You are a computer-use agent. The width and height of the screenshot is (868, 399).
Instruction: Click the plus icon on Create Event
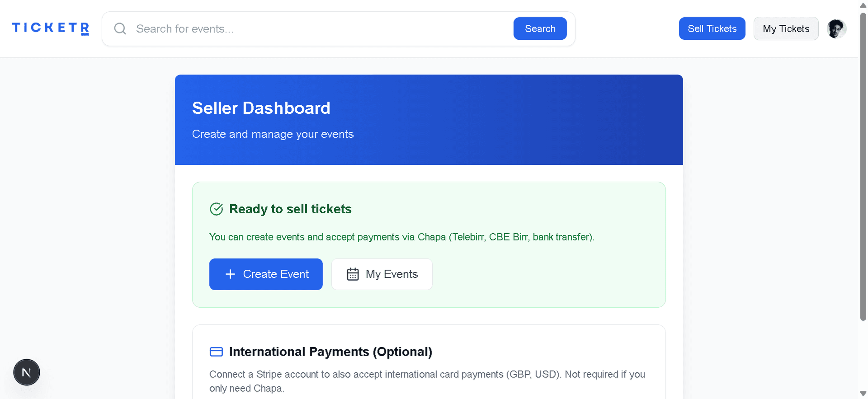tap(230, 274)
